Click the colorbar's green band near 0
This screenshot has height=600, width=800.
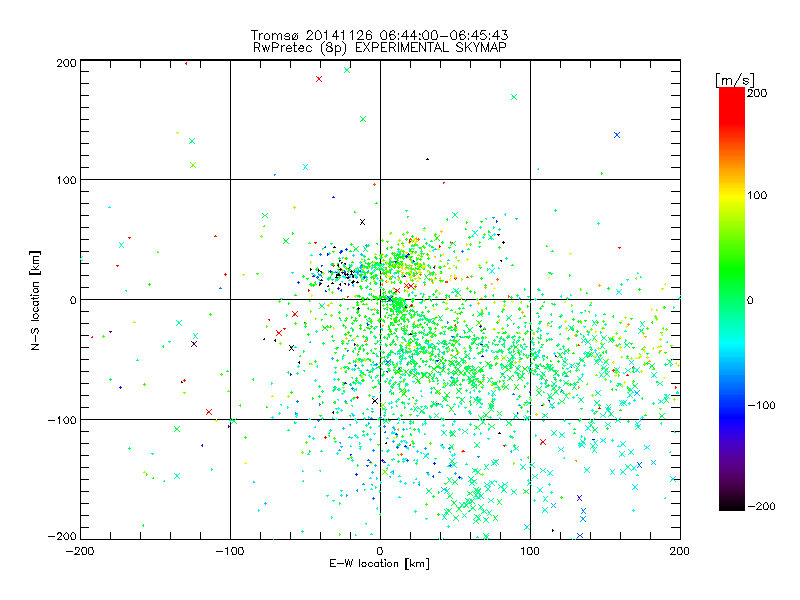732,300
